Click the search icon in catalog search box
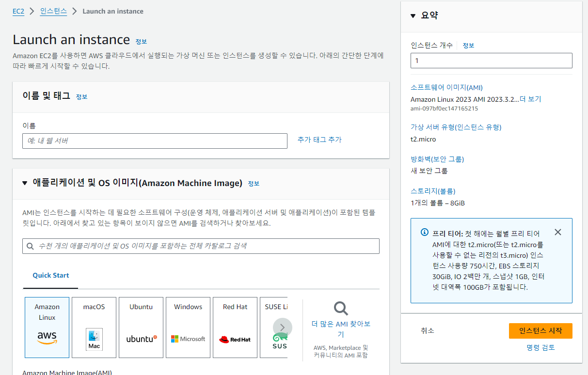588x375 pixels. 31,246
